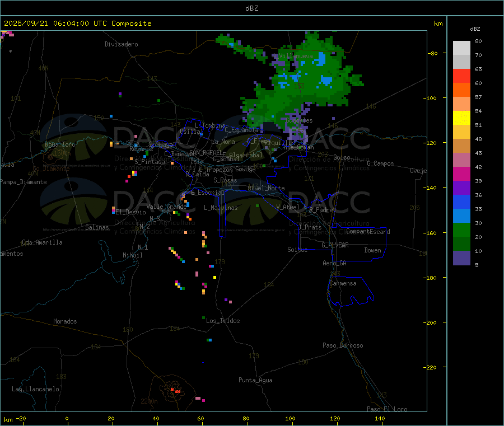The height and width of the screenshot is (426, 504).
Task: Click the S_Pintada label
Action: click(x=150, y=162)
